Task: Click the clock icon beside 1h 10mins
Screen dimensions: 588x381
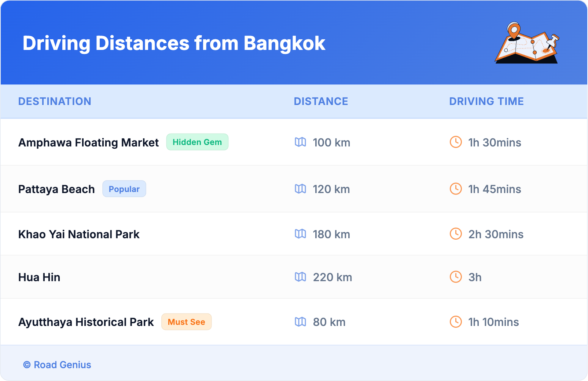Action: [x=456, y=322]
